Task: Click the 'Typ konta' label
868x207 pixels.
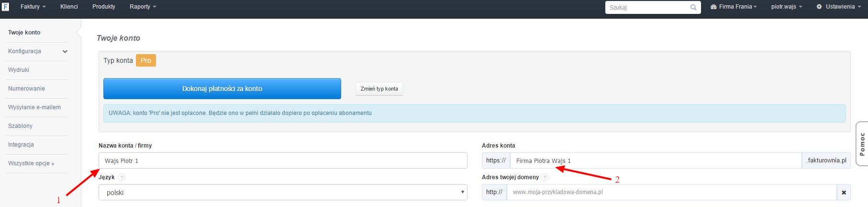Action: pyautogui.click(x=118, y=60)
